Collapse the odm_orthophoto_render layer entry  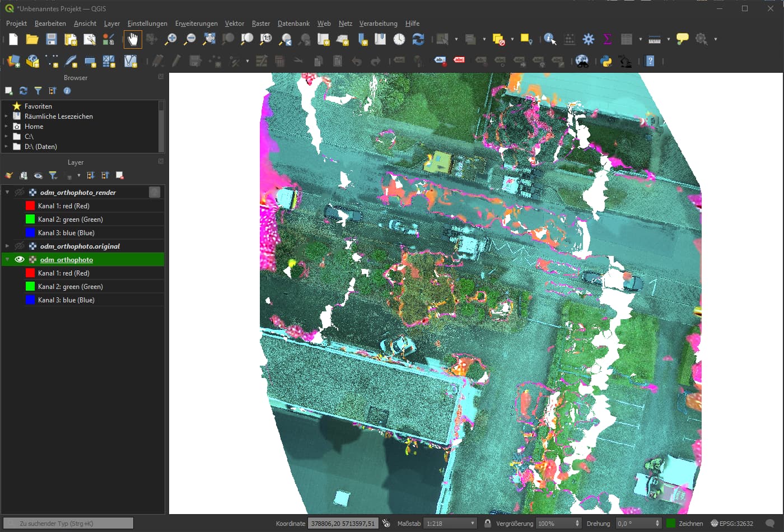6,192
